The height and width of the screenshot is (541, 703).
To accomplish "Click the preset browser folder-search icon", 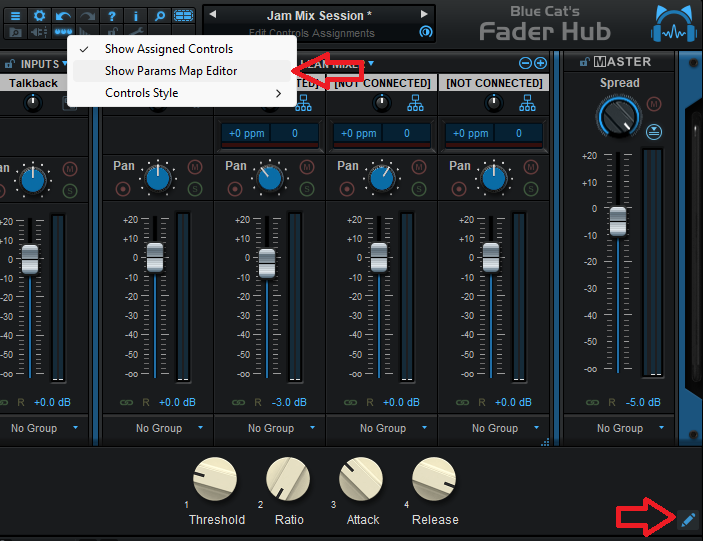I will [x=15, y=32].
